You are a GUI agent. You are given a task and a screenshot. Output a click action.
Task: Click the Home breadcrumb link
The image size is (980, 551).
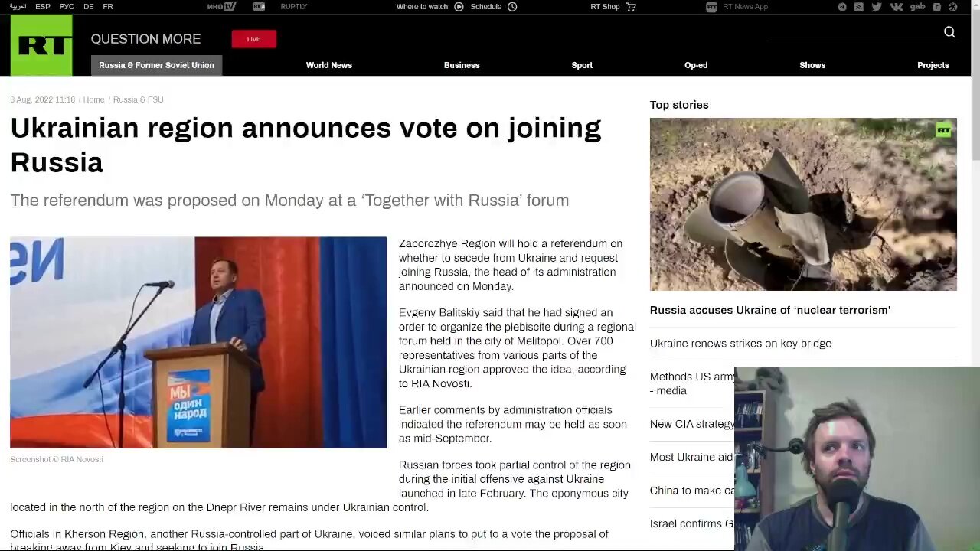click(93, 99)
